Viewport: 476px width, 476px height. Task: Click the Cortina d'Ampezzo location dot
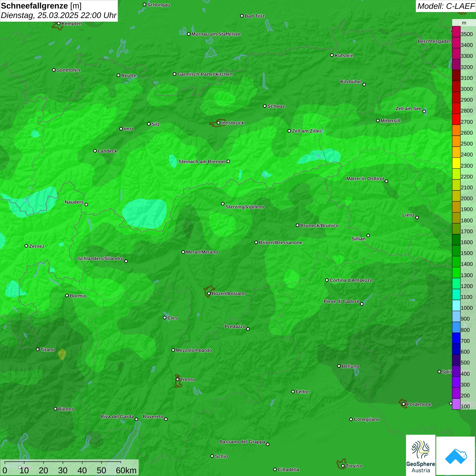coord(327,280)
